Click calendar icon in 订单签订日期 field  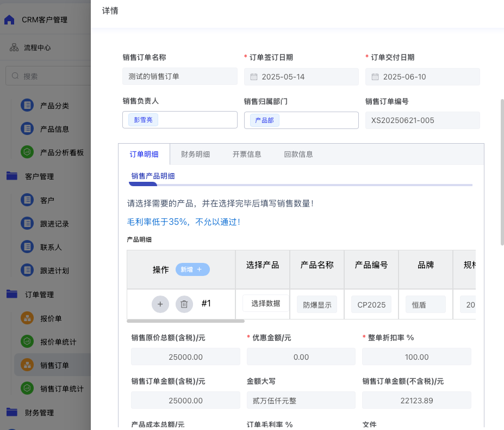(254, 77)
